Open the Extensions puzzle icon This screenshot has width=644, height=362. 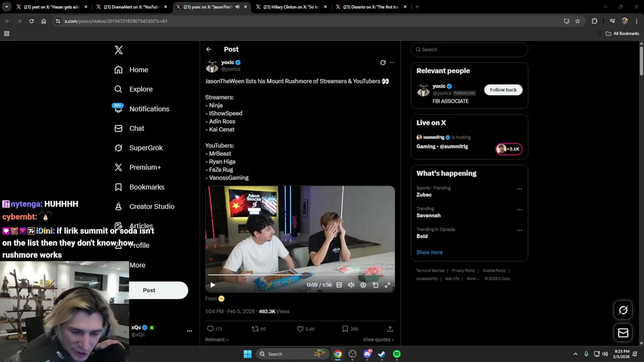coord(595,21)
